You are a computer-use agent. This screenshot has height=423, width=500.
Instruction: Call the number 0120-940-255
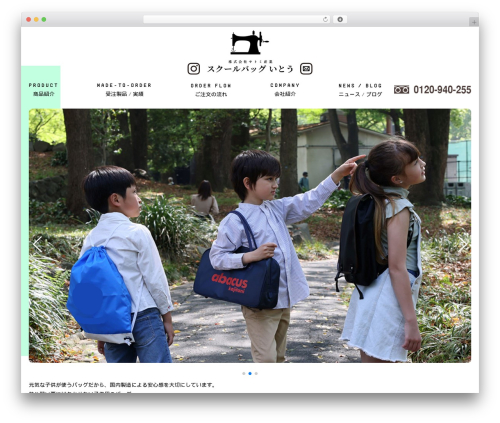point(442,90)
